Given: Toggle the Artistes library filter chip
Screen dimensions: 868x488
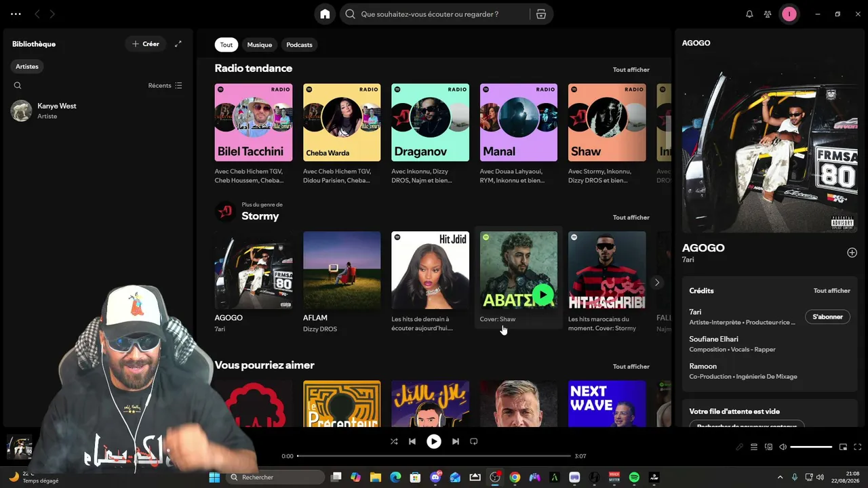Looking at the screenshot, I should point(27,66).
